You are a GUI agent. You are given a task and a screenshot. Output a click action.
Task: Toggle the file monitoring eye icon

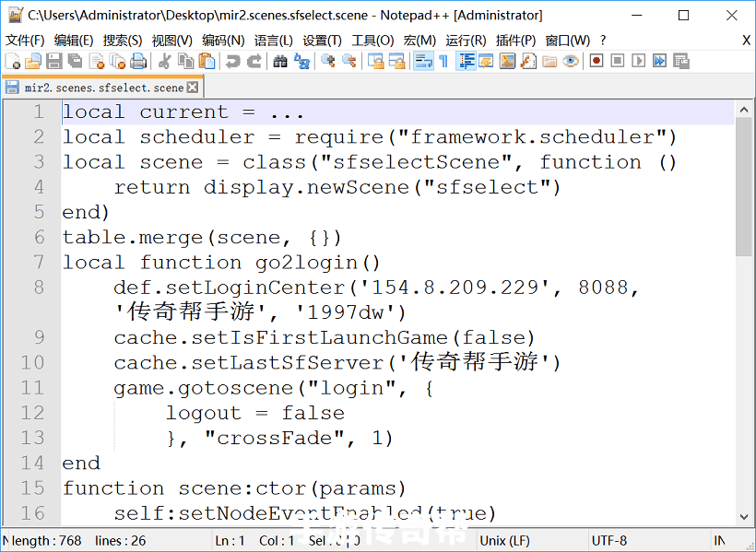pos(571,62)
